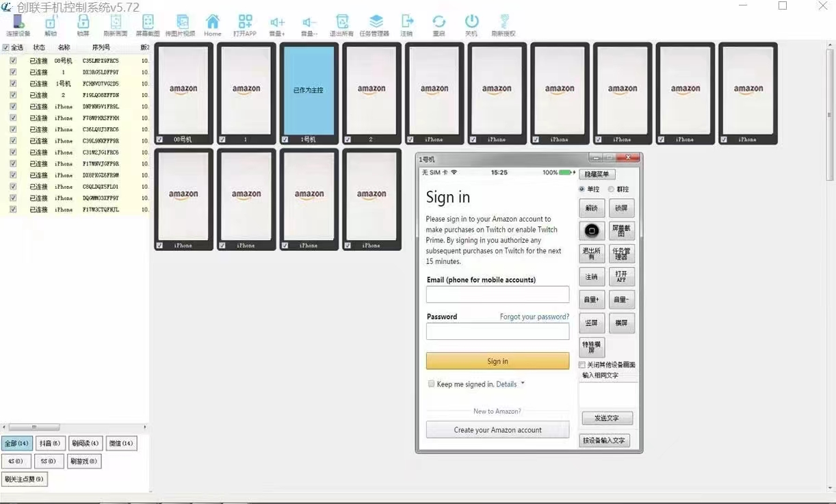Click the Email input field

coord(497,295)
